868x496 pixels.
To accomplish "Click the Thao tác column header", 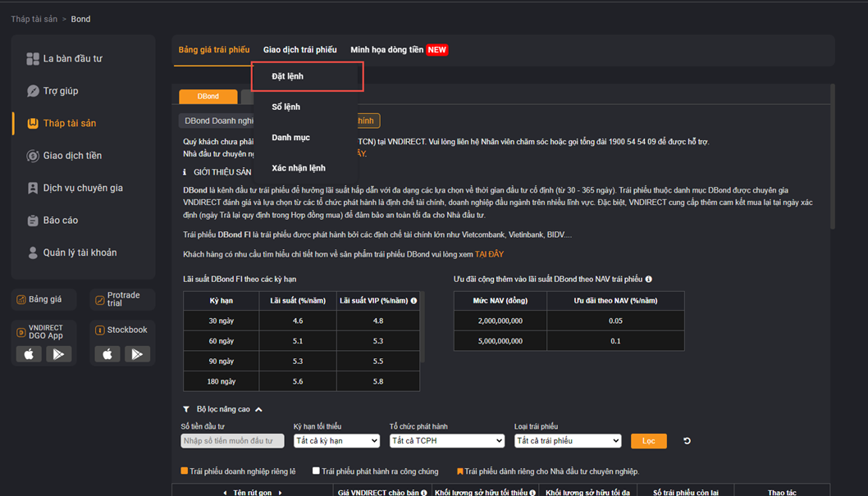I will (x=782, y=492).
